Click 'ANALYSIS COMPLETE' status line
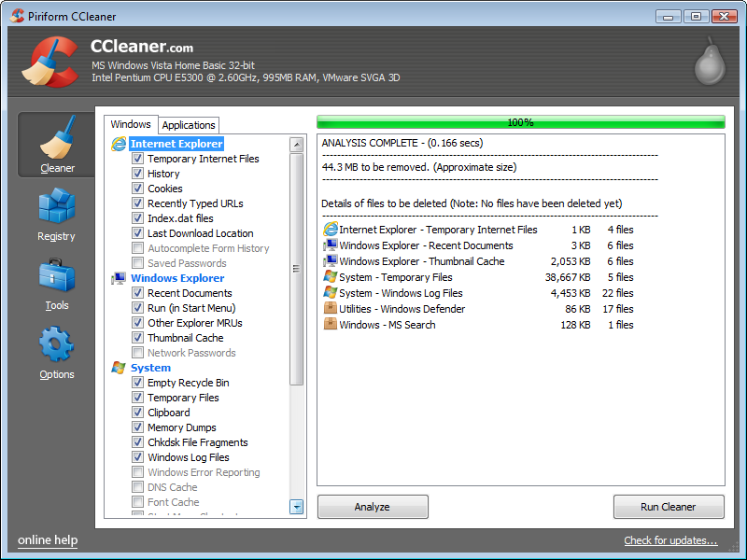Screen dimensions: 747x560 (402, 143)
